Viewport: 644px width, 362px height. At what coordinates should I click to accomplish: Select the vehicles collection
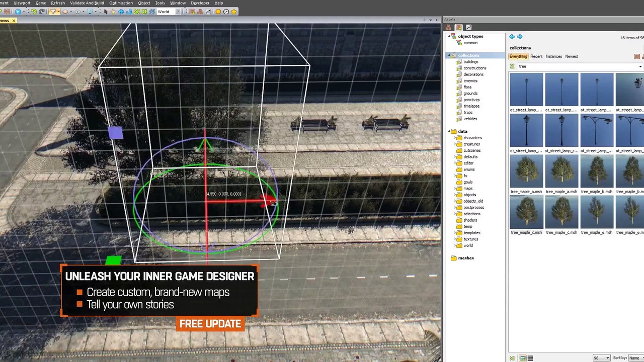pos(470,119)
